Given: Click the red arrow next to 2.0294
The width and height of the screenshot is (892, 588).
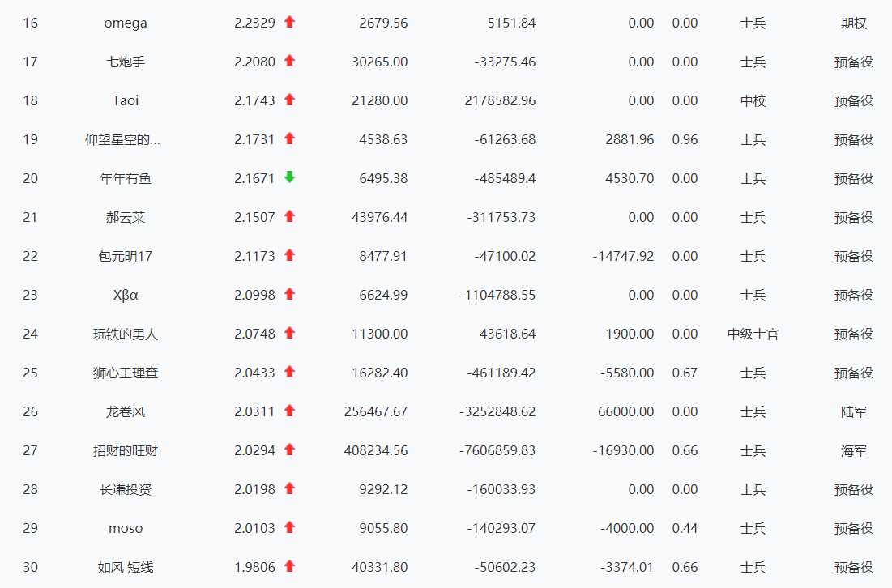Looking at the screenshot, I should point(289,450).
